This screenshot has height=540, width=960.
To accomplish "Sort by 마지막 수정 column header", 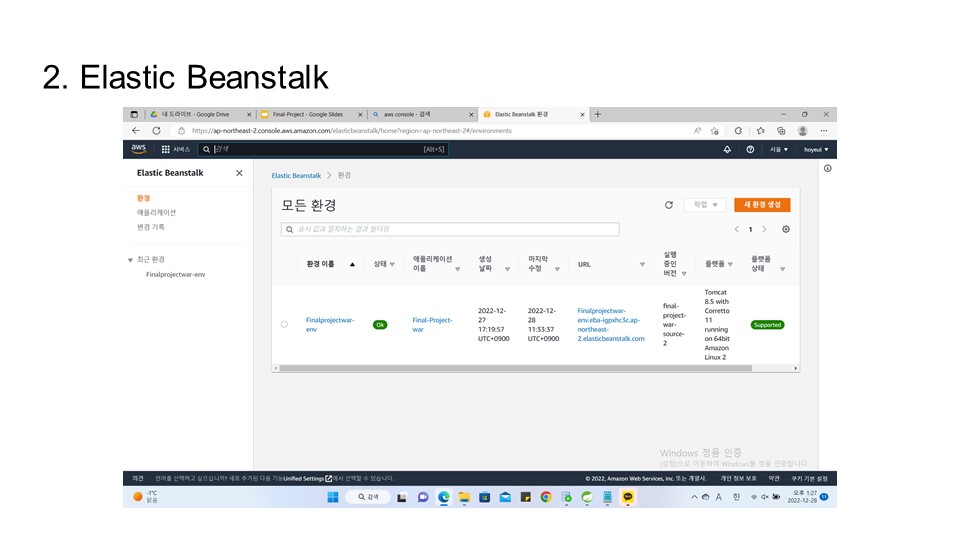I will pyautogui.click(x=544, y=264).
